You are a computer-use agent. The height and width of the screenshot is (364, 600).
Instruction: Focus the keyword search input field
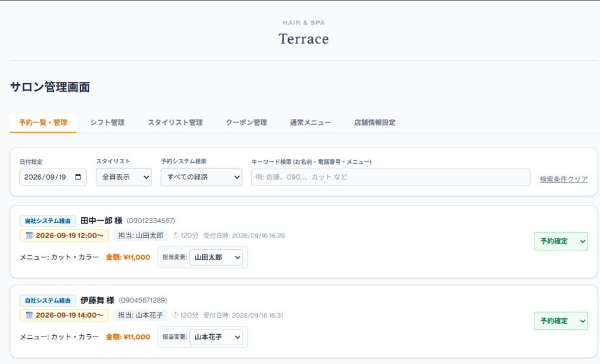click(x=391, y=177)
